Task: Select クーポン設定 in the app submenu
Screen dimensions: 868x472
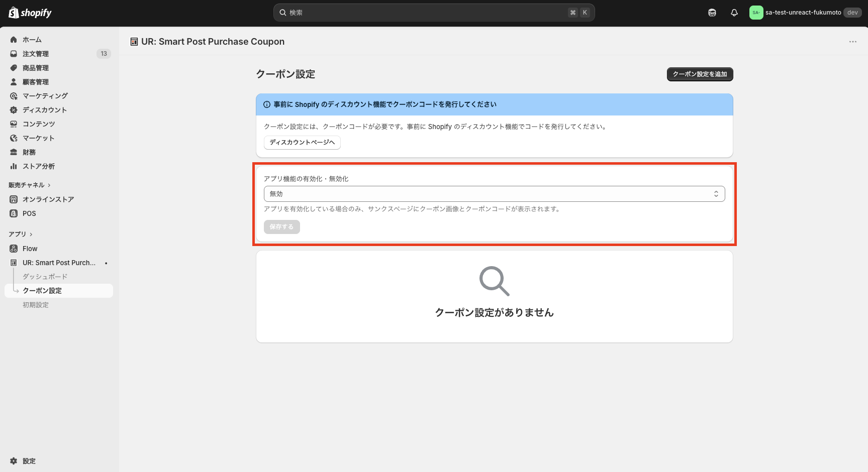Action: (59, 291)
